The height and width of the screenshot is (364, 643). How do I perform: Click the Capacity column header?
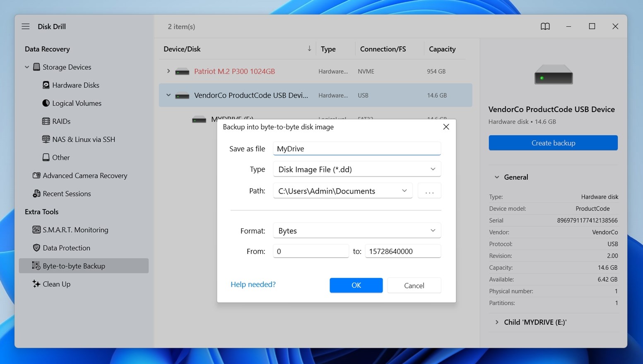pos(442,49)
